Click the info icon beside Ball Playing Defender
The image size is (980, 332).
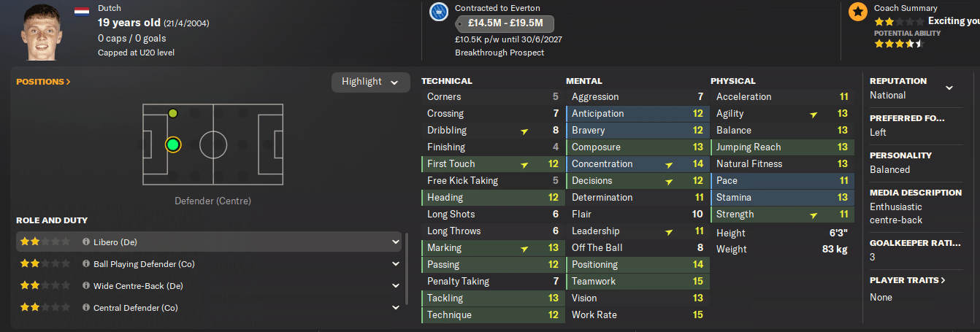click(86, 264)
